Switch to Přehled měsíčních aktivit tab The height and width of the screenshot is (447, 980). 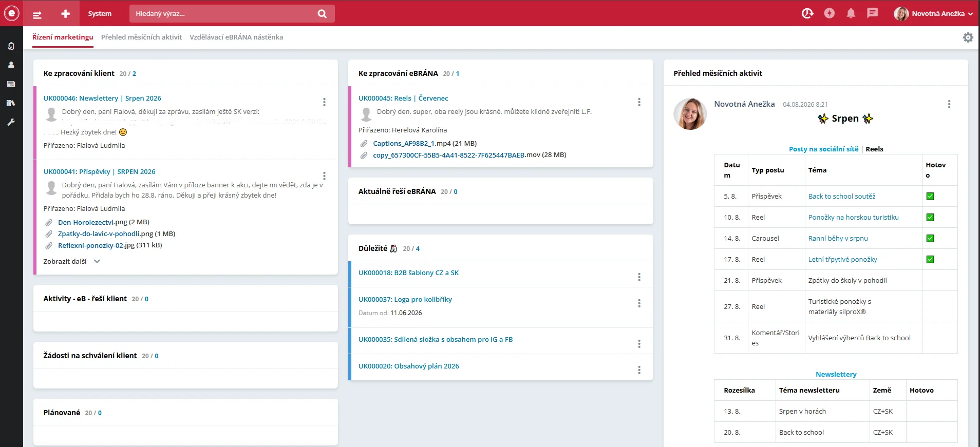click(x=141, y=37)
